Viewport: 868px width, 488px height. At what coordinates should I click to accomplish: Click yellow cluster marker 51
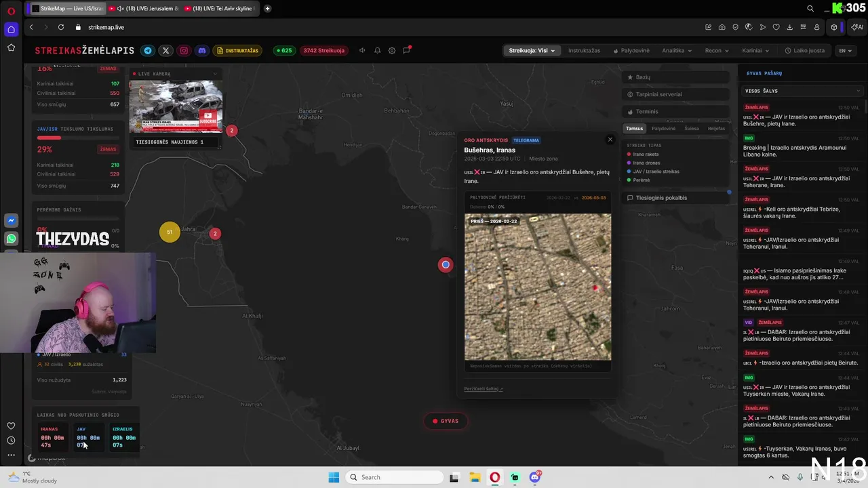pos(170,232)
